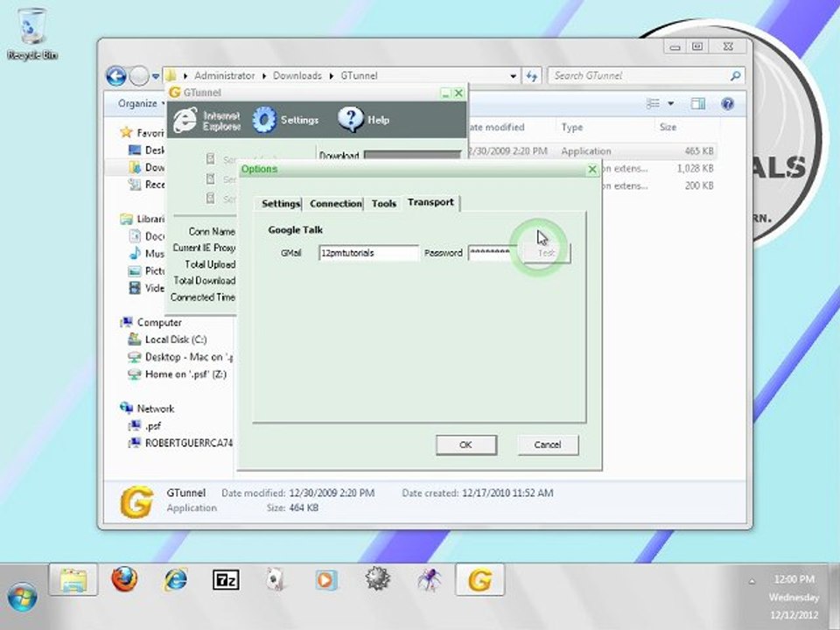Open GTunnel Settings gear icon

coord(264,120)
